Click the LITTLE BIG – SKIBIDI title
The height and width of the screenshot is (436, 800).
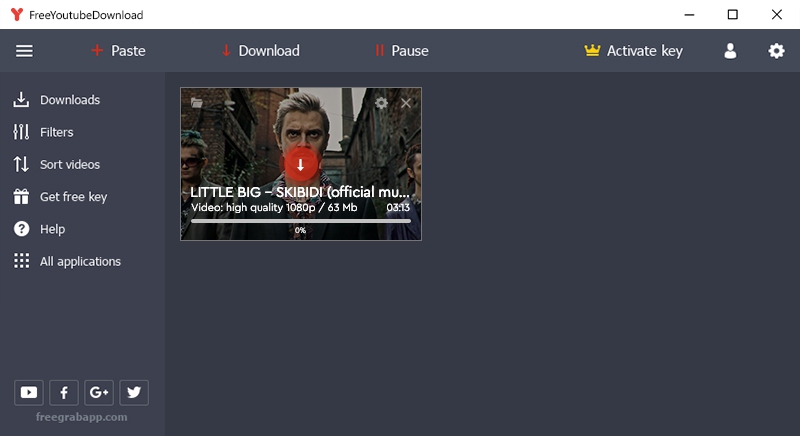pos(300,192)
